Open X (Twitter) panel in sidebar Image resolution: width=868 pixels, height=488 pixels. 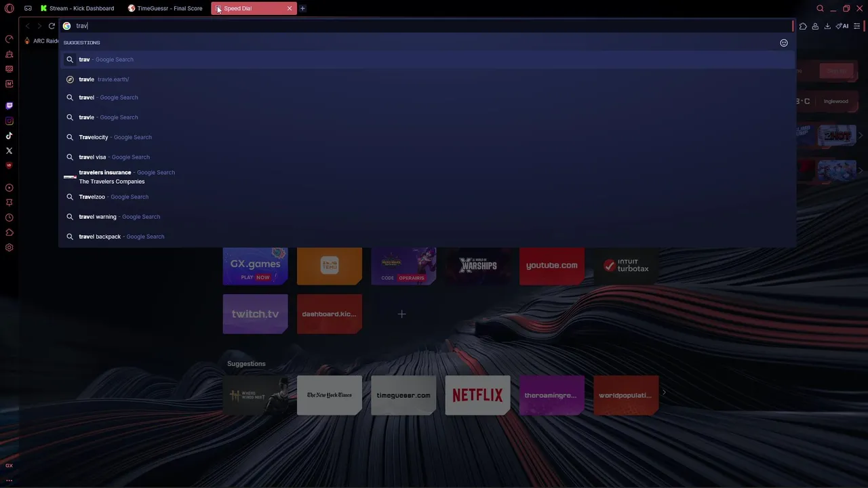coord(9,150)
